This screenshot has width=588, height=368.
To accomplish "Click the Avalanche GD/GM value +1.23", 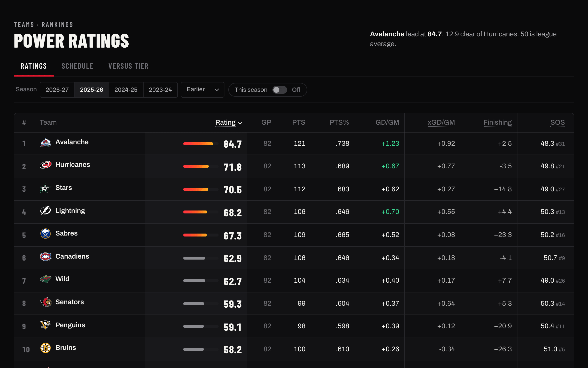I will (390, 144).
